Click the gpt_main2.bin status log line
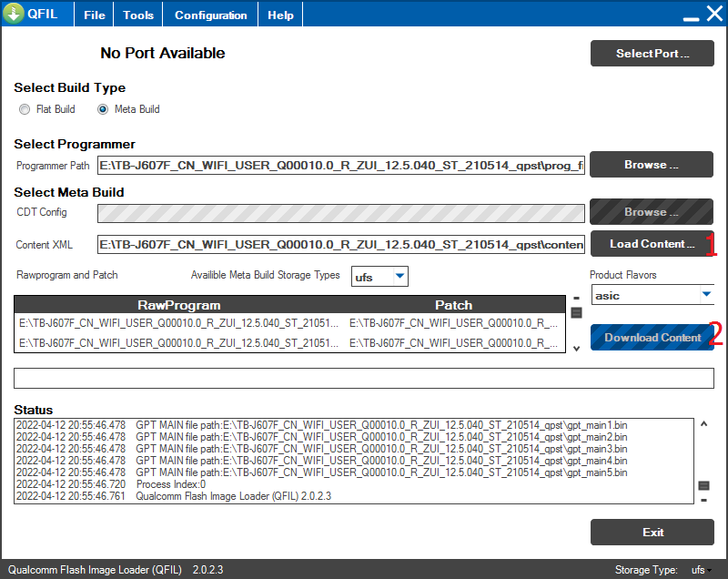This screenshot has height=579, width=728. pyautogui.click(x=322, y=437)
